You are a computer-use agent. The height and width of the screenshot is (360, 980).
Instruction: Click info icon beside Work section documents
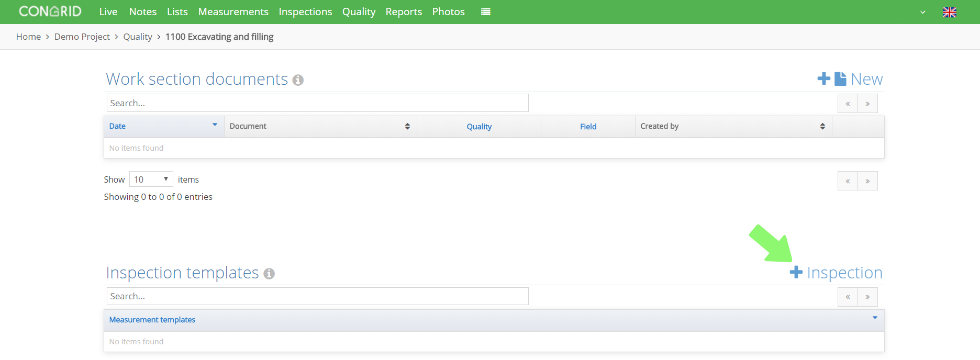click(298, 80)
